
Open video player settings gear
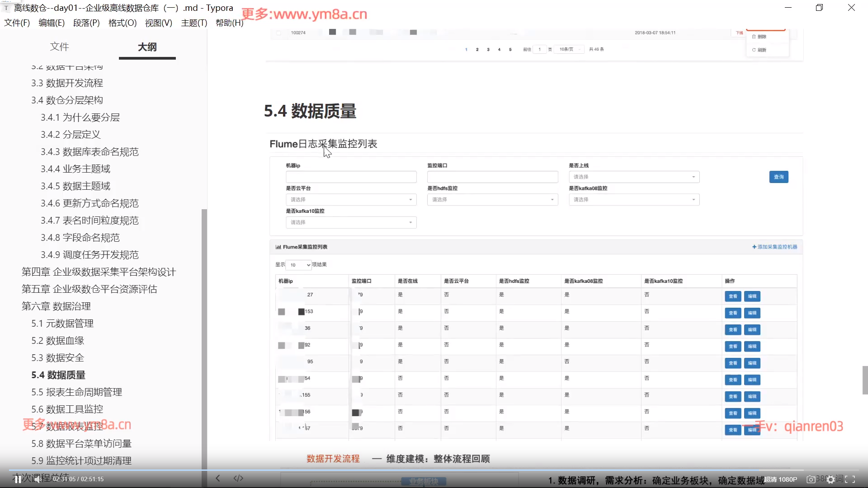[830, 480]
